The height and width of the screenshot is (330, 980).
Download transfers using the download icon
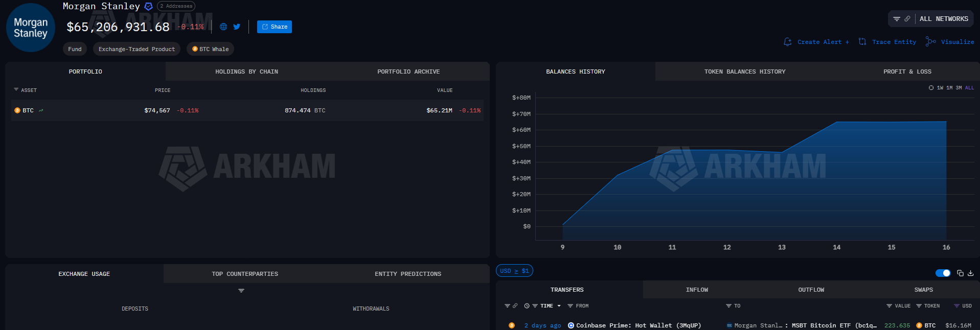click(970, 273)
